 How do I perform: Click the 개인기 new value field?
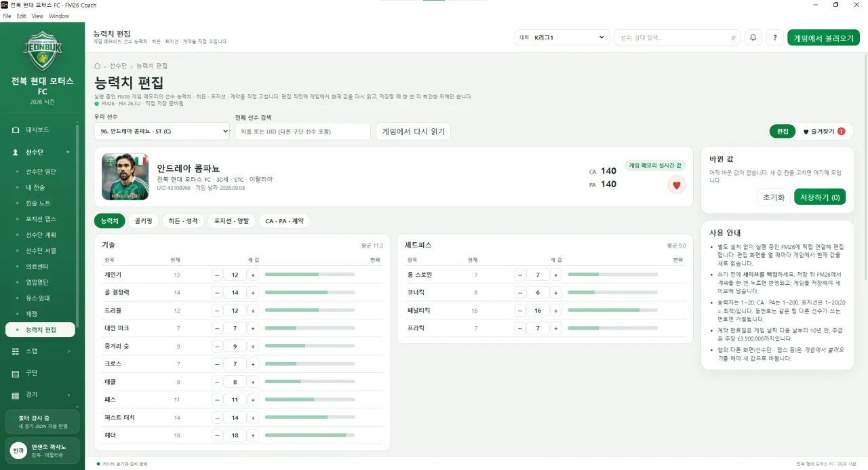pyautogui.click(x=235, y=275)
